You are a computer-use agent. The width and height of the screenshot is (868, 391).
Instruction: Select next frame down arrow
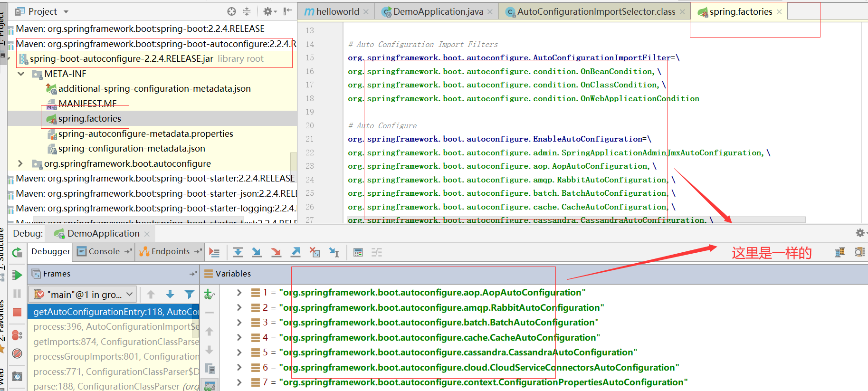coord(170,295)
